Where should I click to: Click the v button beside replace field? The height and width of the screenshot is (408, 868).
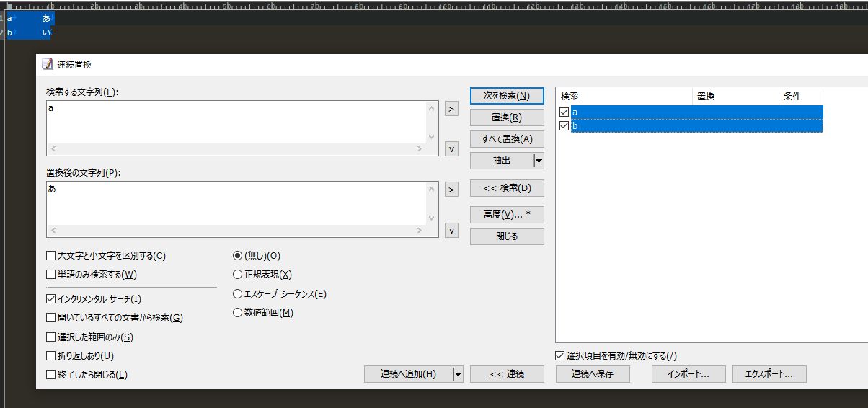(451, 231)
